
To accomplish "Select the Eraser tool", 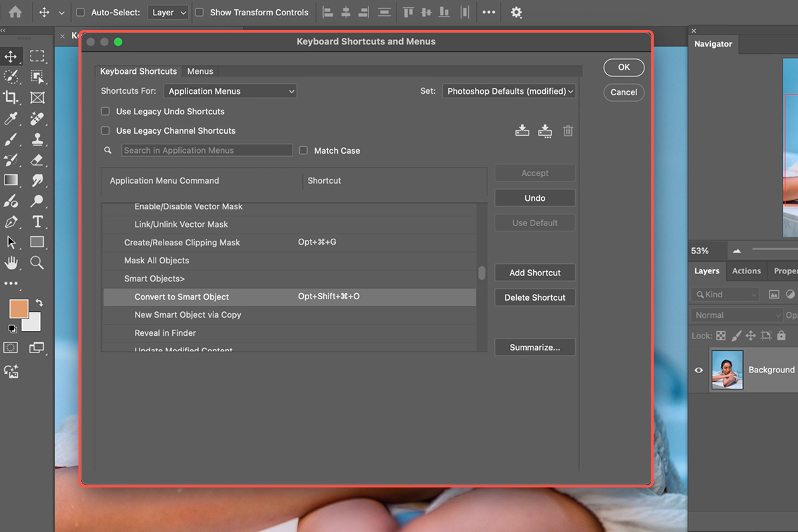I will (37, 160).
